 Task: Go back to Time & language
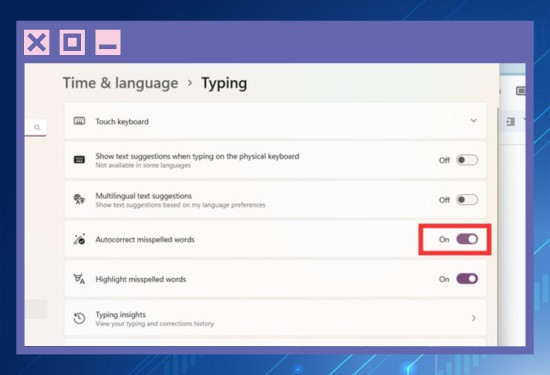[121, 83]
